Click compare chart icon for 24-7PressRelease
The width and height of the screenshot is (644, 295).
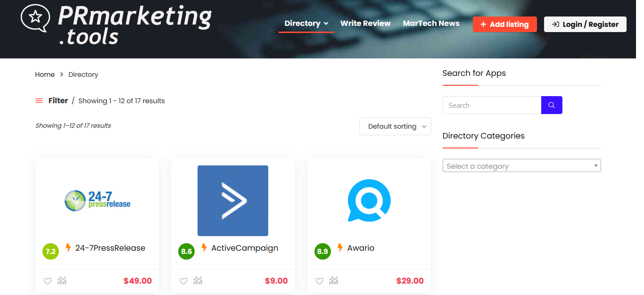[62, 280]
